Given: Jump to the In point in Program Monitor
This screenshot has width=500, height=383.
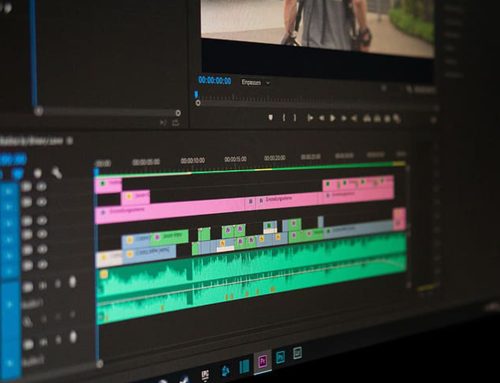Looking at the screenshot, I should pyautogui.click(x=310, y=118).
